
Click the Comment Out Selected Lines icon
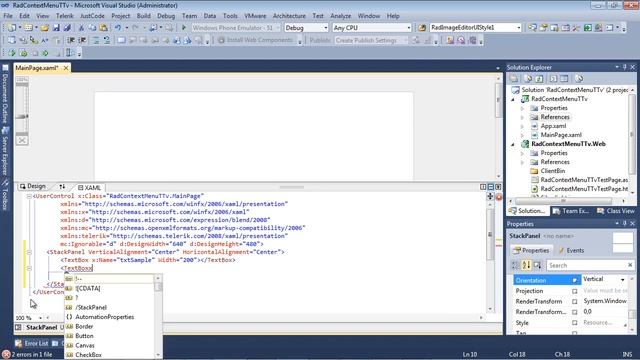coord(96,40)
